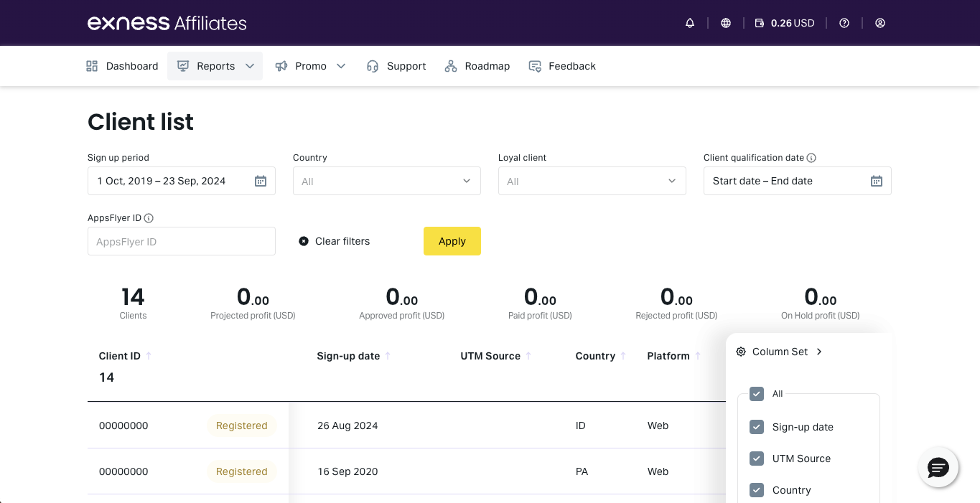
Task: Open the notifications bell icon
Action: pos(690,23)
